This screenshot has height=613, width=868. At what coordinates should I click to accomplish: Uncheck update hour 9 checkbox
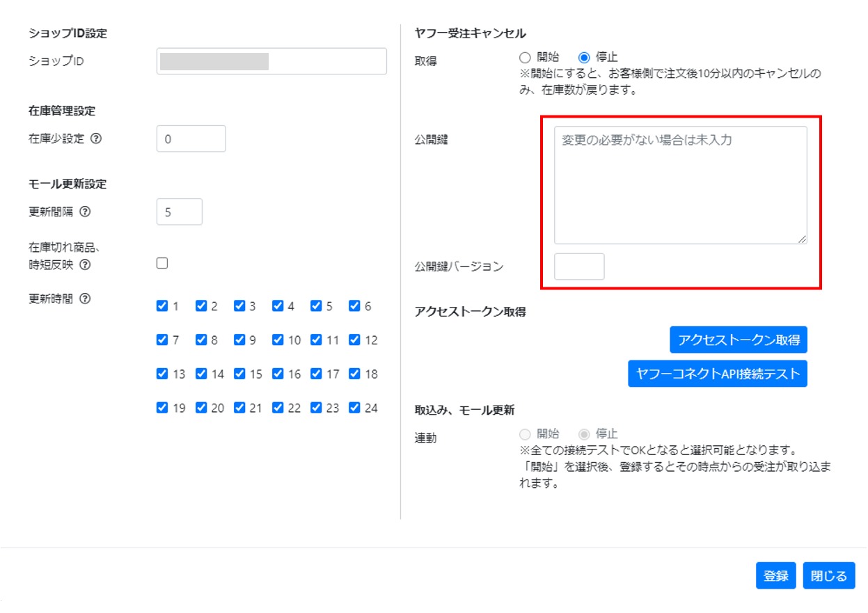click(x=239, y=340)
